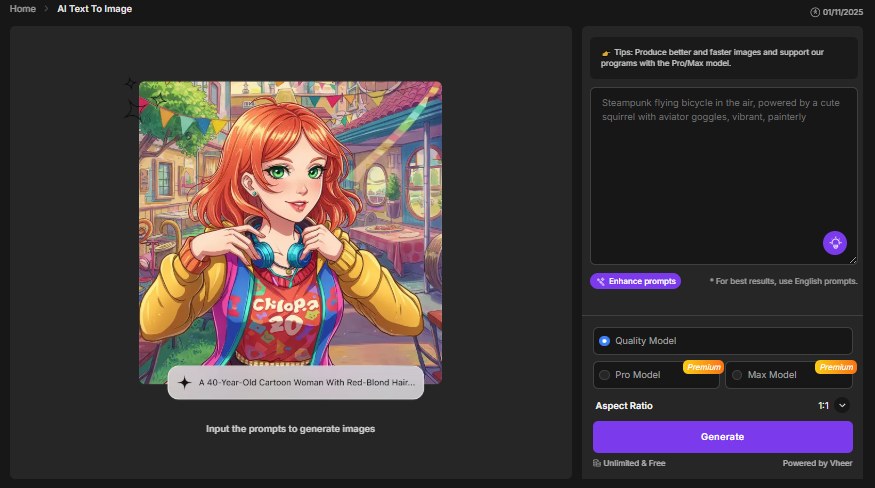Click the breadcrumb arrow separator after Home
This screenshot has height=488, width=875.
(46, 9)
